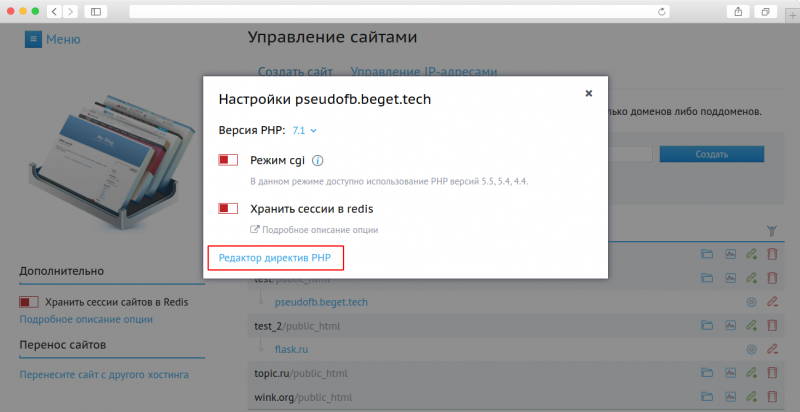Click attach-domain link icon for wink.org/public_html

(751, 396)
